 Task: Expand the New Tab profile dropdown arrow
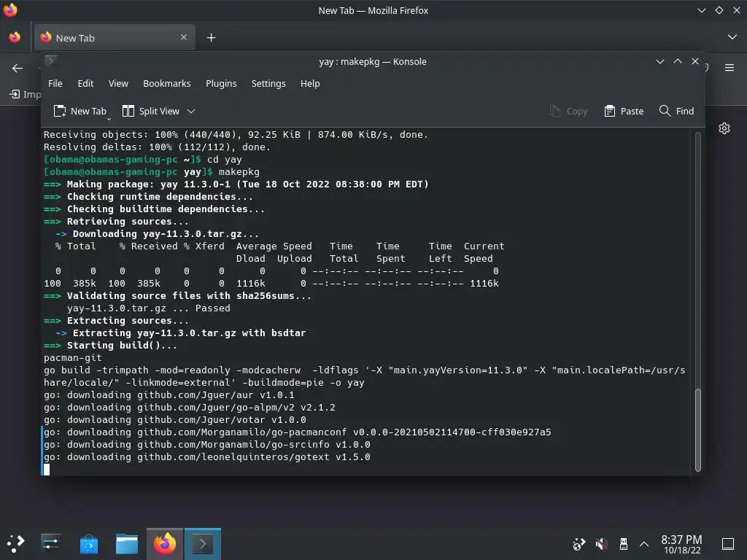pyautogui.click(x=109, y=119)
